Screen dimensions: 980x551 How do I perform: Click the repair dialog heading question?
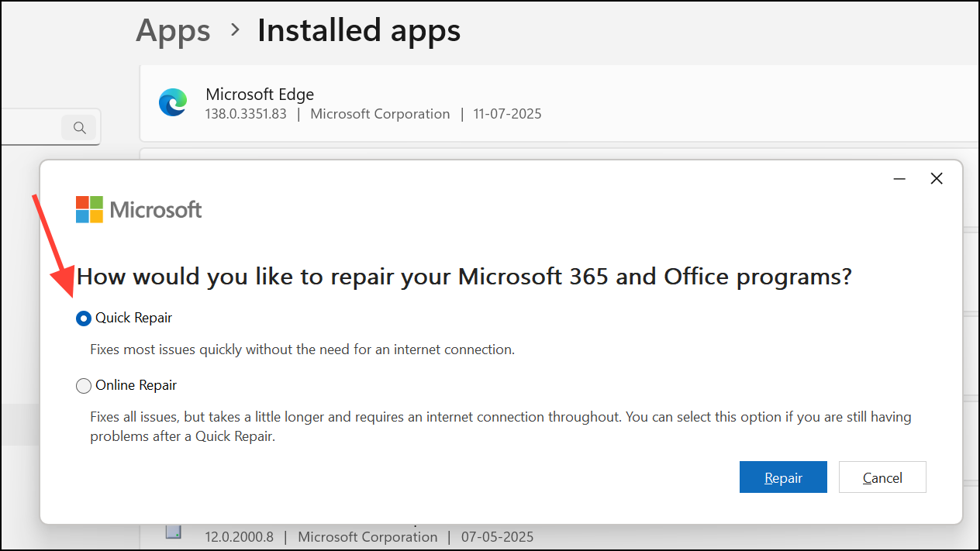pyautogui.click(x=464, y=277)
